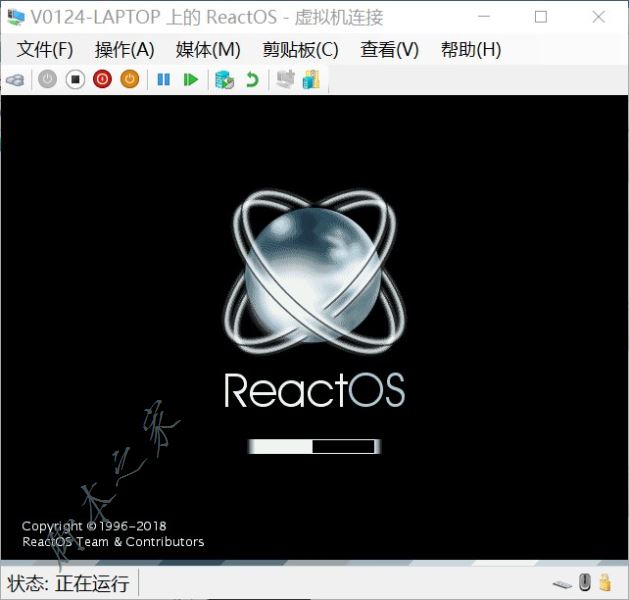This screenshot has width=629, height=600.
Task: Expand the 剪贴板(C) menu
Action: pos(300,50)
